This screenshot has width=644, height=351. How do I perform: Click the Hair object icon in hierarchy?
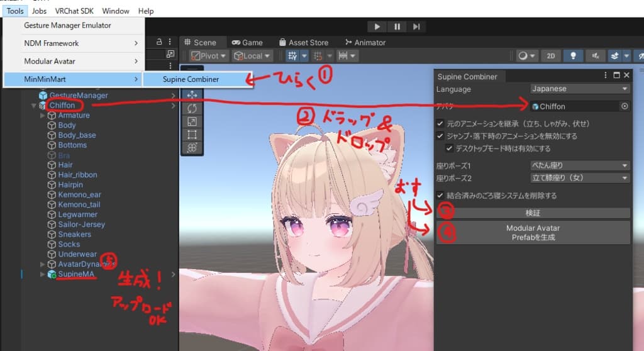click(x=52, y=165)
